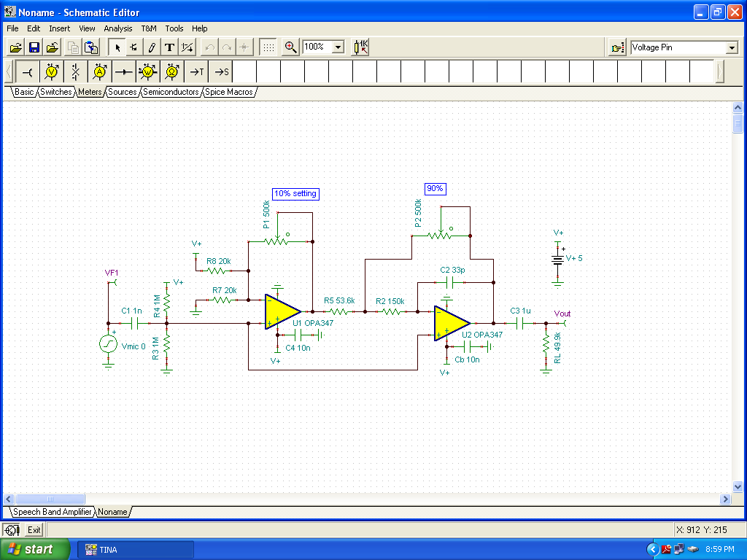
Task: Select the U2 OPA347 op-amp symbol
Action: (451, 323)
